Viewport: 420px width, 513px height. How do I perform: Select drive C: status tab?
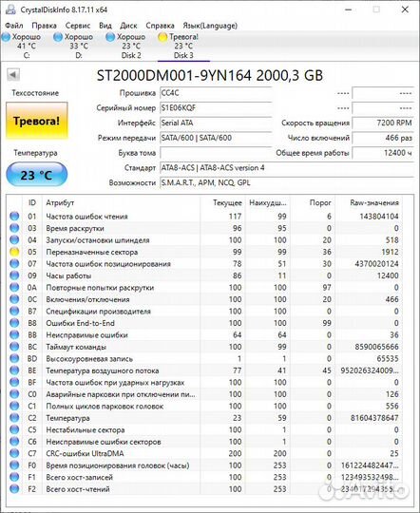click(27, 47)
